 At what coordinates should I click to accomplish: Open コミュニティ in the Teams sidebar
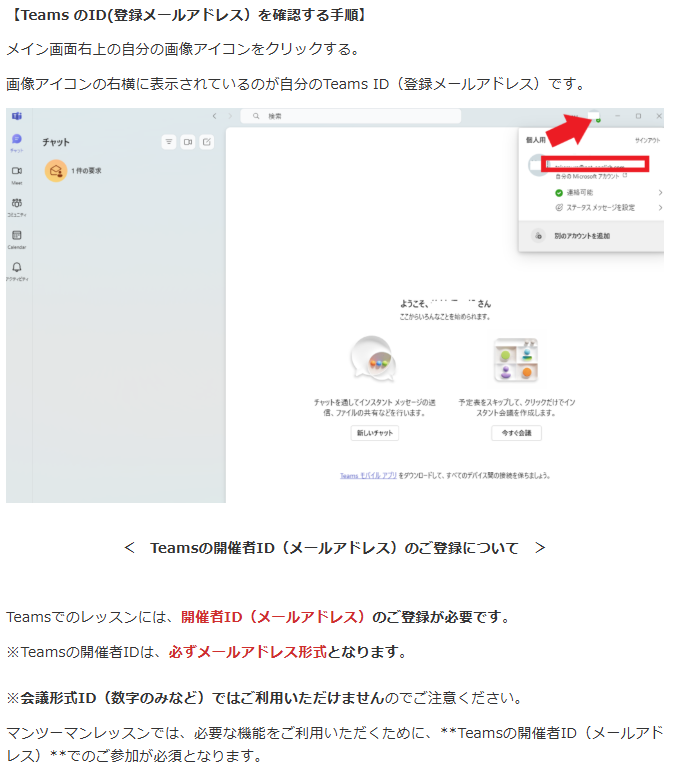coord(17,207)
